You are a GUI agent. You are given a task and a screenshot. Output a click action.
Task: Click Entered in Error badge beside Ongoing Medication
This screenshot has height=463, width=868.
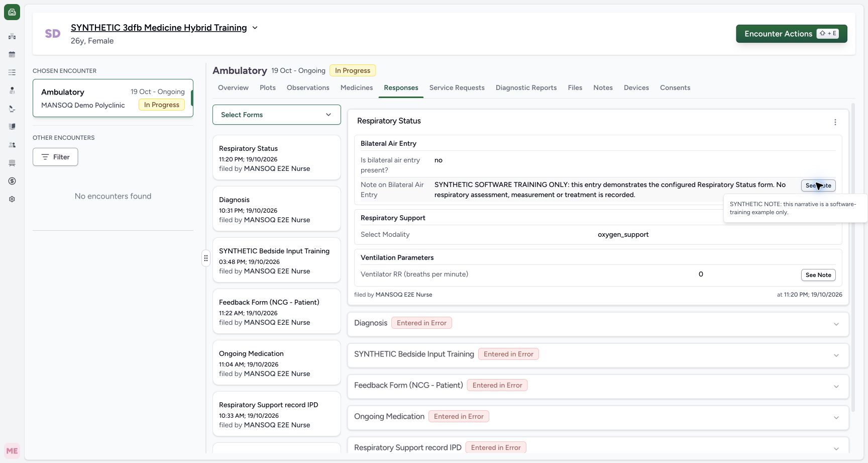pyautogui.click(x=459, y=416)
